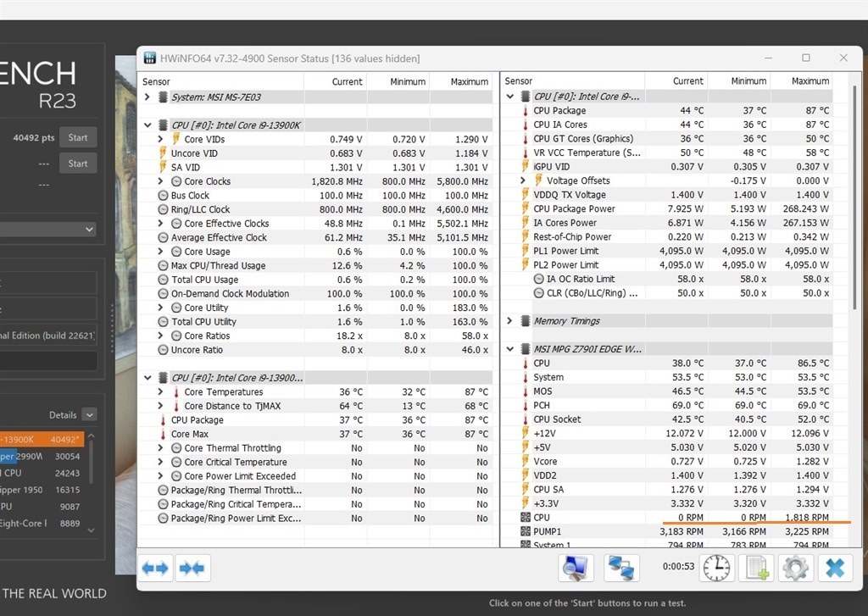Image resolution: width=868 pixels, height=616 pixels.
Task: Click the scroll-down arrow of Cinebench ranking list
Action: (x=92, y=530)
